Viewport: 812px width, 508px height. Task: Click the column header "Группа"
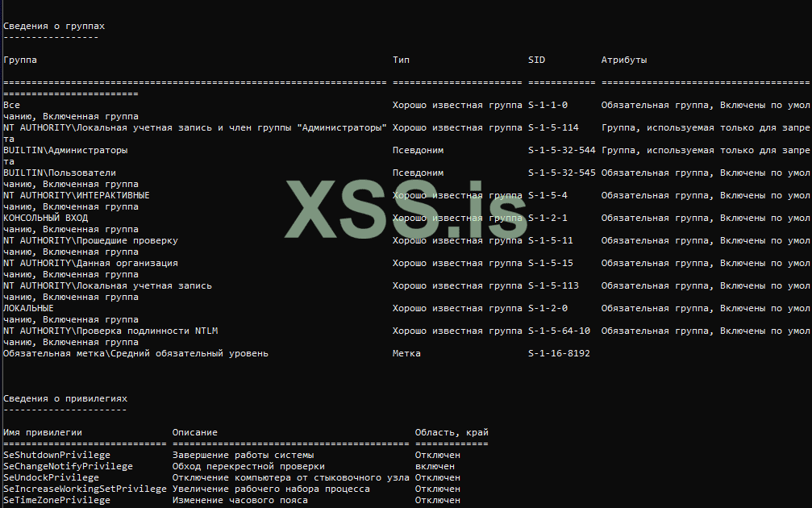(x=19, y=60)
